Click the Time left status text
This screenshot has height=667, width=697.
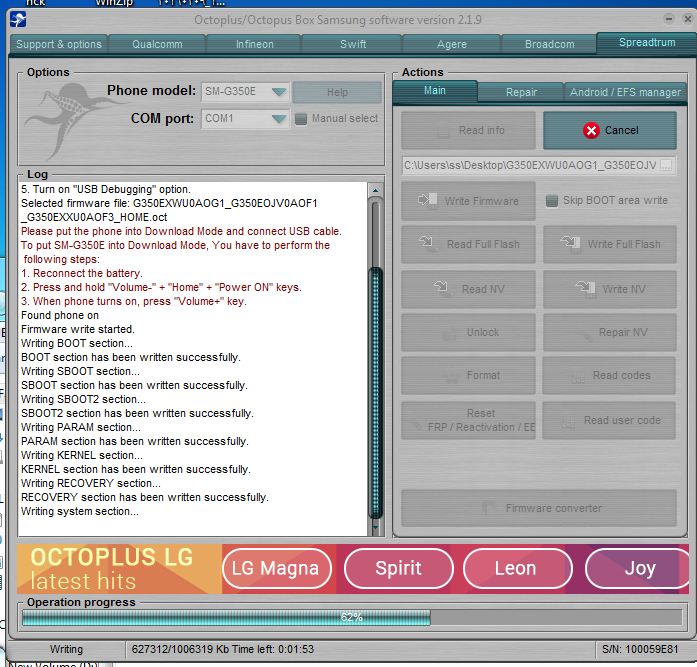[x=273, y=649]
